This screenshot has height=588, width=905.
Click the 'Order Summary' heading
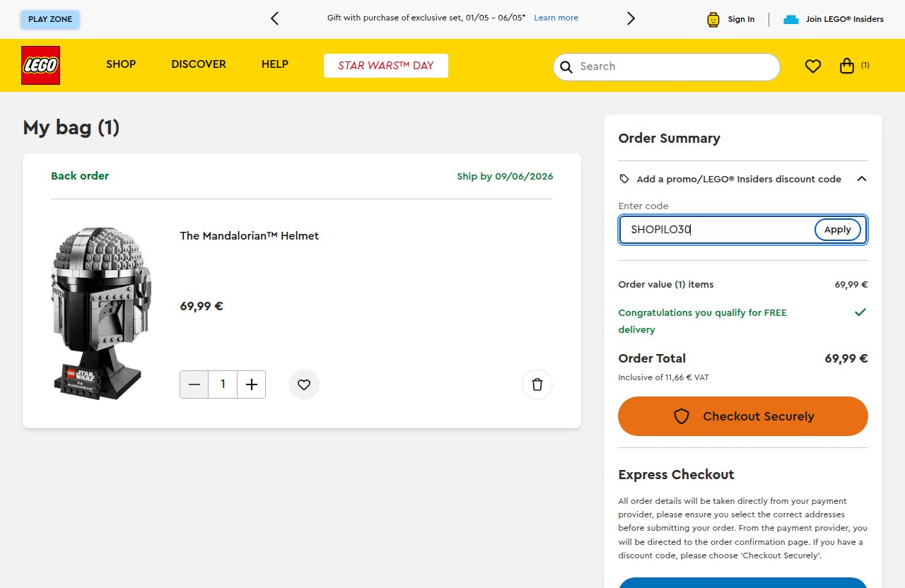[x=669, y=139]
